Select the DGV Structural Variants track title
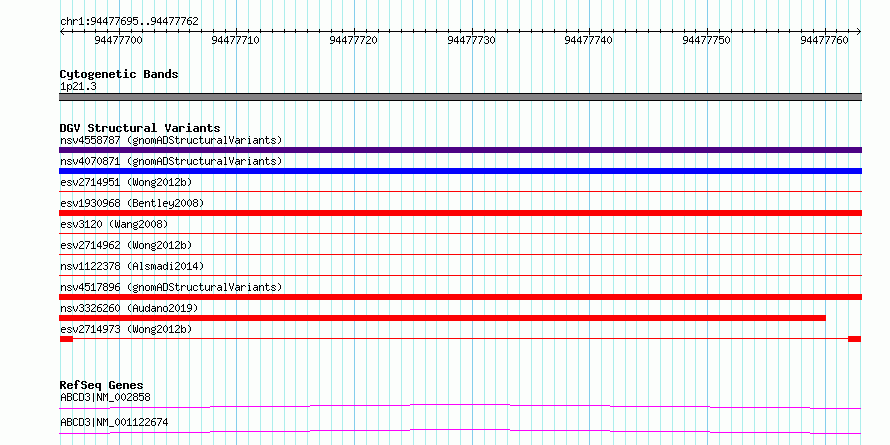This screenshot has height=445, width=890. click(x=140, y=128)
